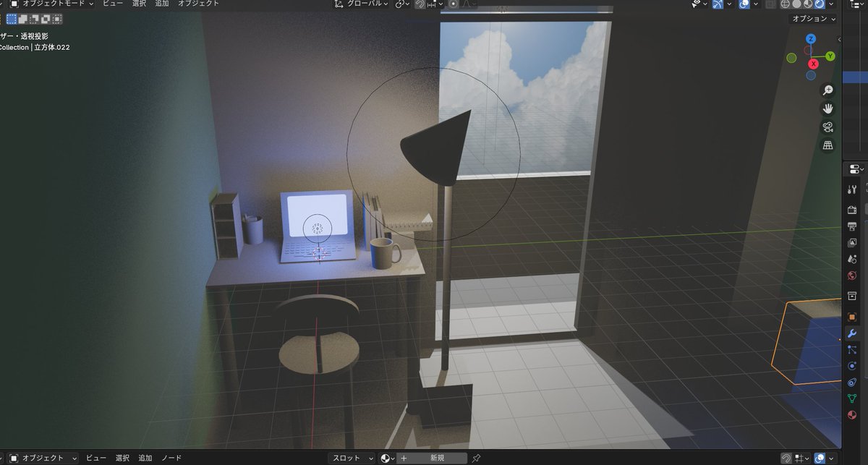Open the オブジェクトモード mode dropdown

[x=51, y=4]
